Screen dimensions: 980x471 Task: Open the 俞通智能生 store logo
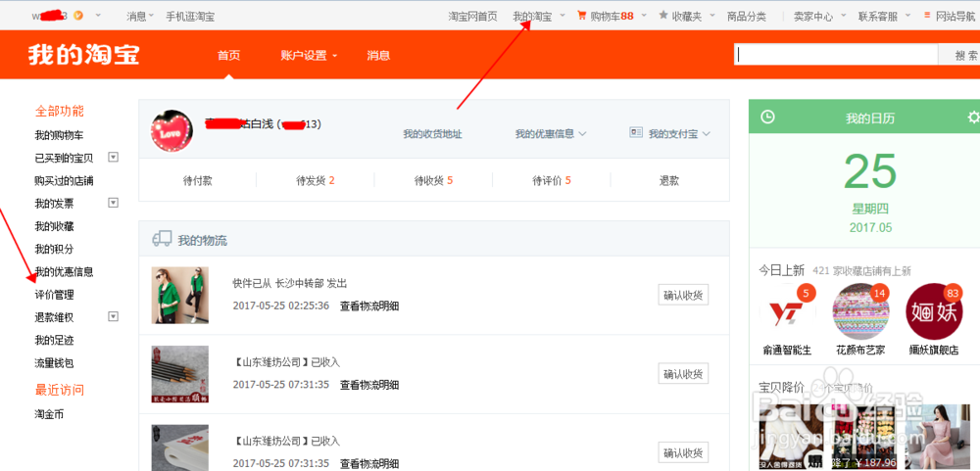tap(786, 312)
